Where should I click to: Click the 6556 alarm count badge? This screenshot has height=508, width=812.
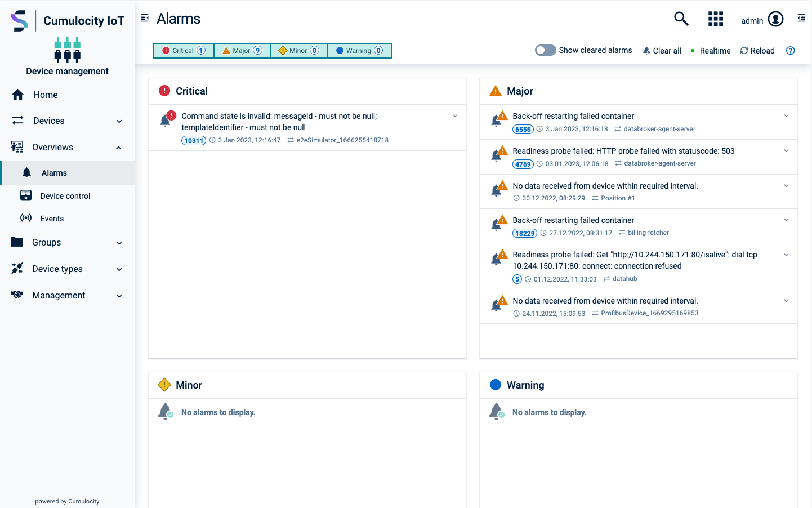pyautogui.click(x=523, y=130)
